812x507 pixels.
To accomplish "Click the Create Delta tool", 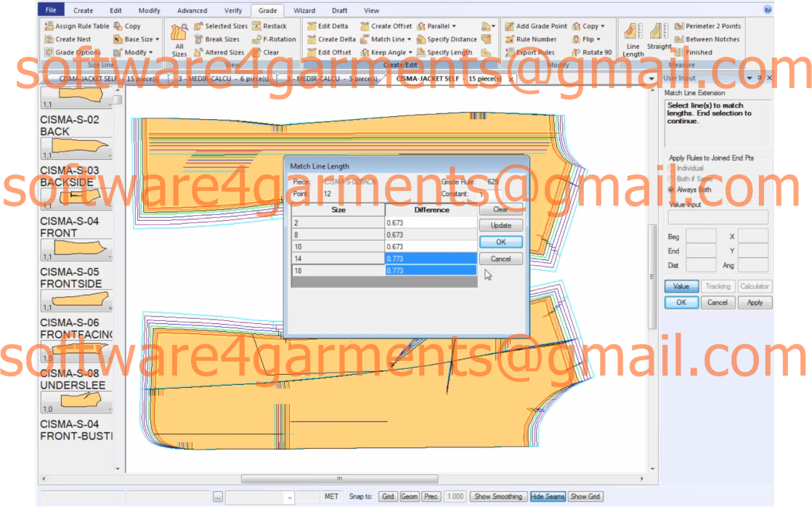I will point(331,38).
